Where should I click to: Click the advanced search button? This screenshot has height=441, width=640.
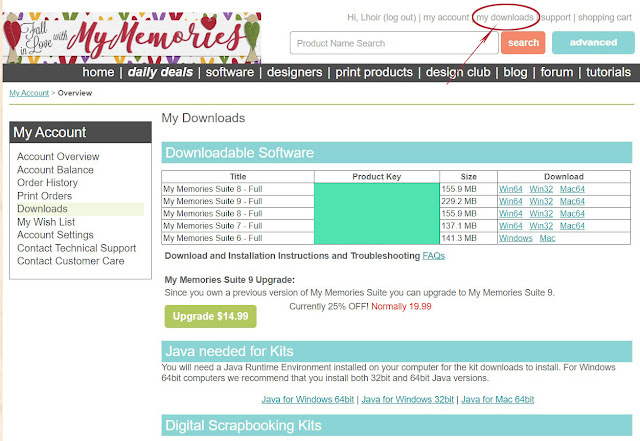tap(593, 42)
